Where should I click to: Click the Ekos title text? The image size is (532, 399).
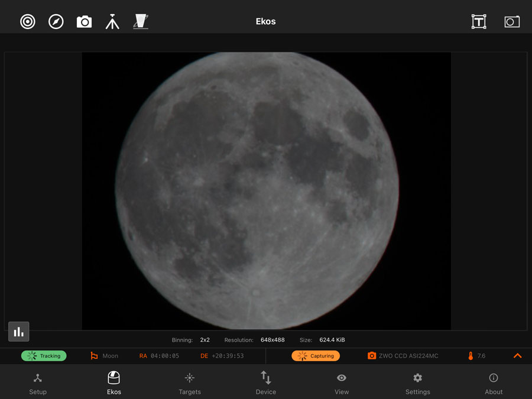point(265,21)
